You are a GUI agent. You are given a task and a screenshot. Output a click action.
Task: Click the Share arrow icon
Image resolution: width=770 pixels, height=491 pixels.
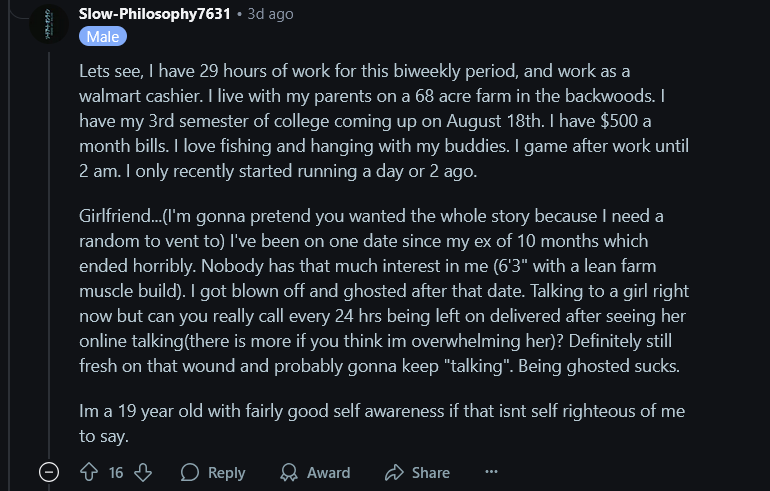coord(394,472)
